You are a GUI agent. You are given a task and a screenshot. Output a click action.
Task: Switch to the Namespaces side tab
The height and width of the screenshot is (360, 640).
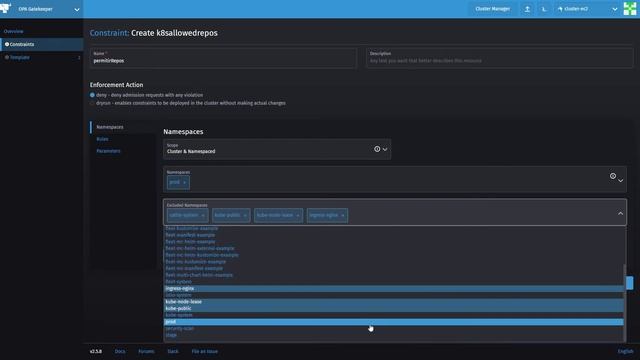110,127
